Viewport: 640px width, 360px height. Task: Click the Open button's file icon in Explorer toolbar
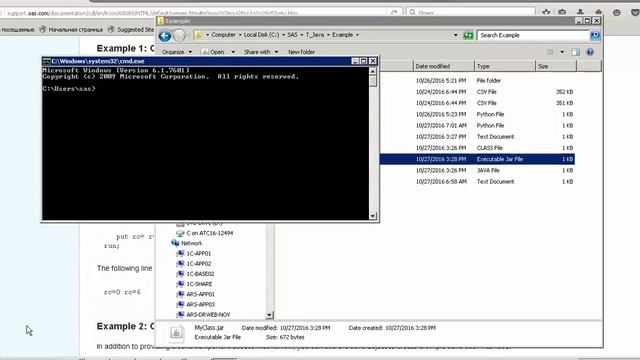205,52
